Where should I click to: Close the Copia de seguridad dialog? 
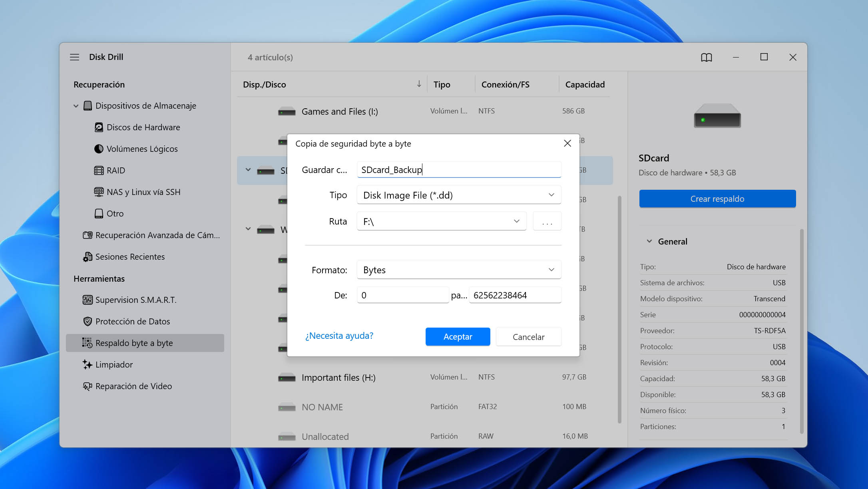(567, 143)
